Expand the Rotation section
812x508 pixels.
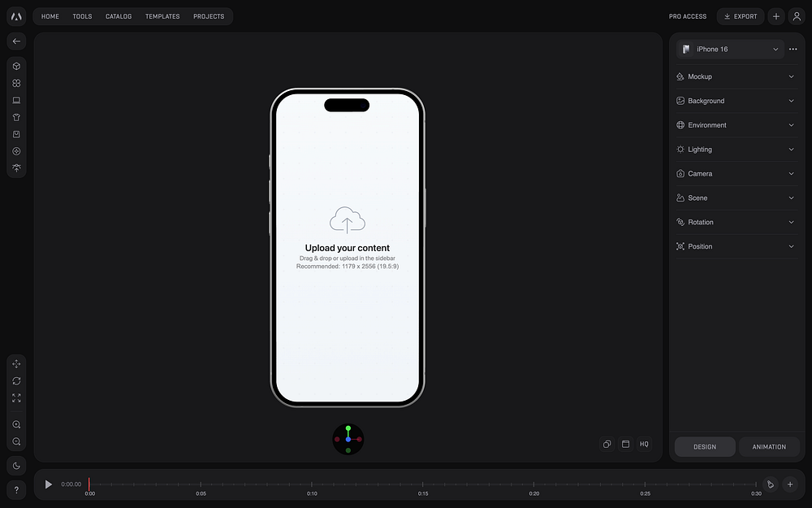tap(736, 223)
